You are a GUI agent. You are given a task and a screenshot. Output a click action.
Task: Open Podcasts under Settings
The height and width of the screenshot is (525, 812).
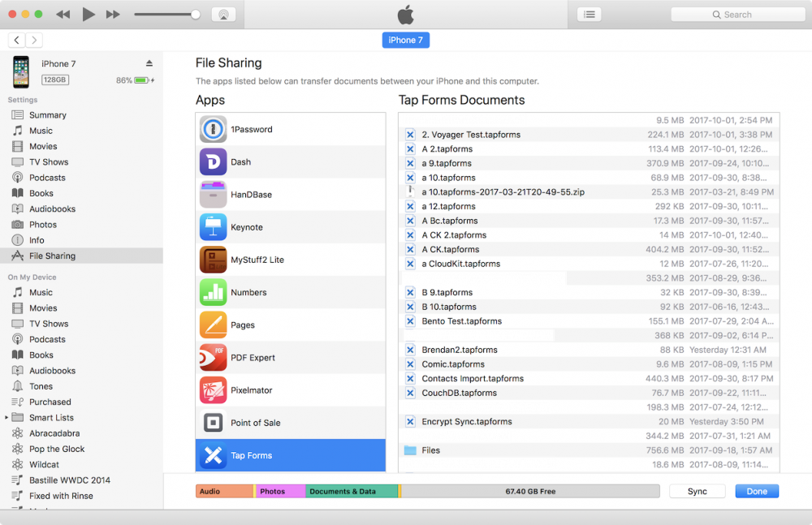point(81,178)
